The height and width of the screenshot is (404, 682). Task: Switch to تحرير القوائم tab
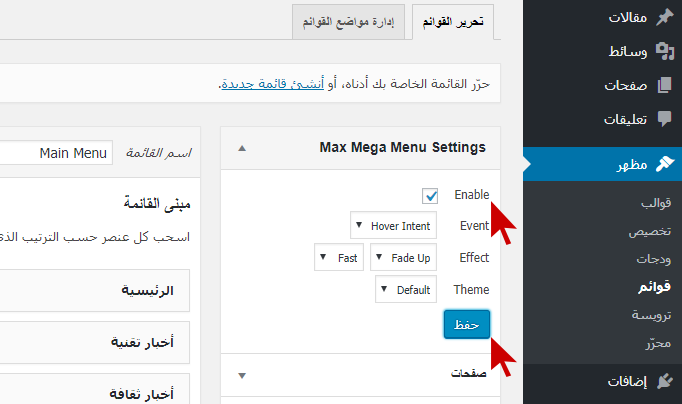pyautogui.click(x=453, y=22)
